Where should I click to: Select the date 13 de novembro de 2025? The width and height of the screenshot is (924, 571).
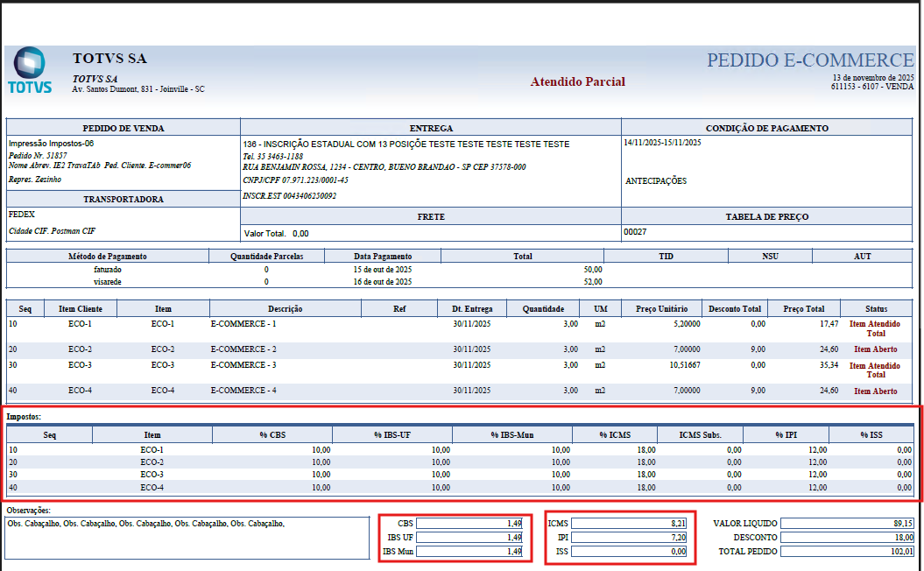coord(873,78)
